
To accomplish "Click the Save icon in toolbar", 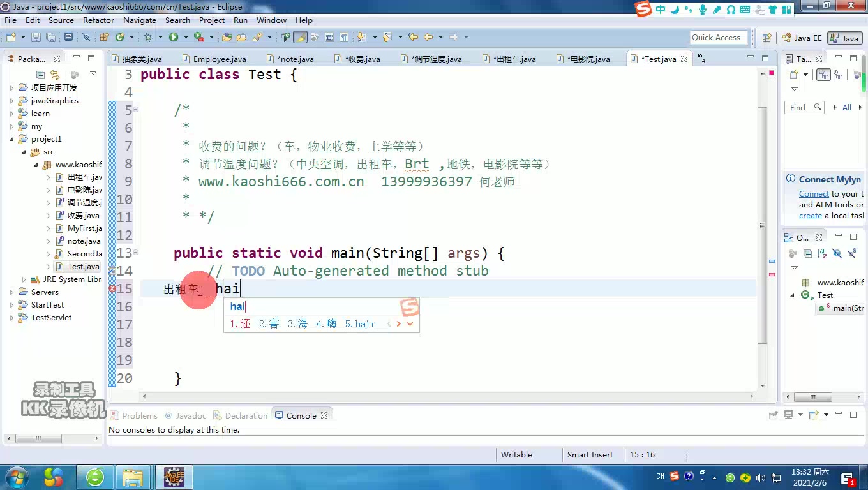I will (36, 38).
